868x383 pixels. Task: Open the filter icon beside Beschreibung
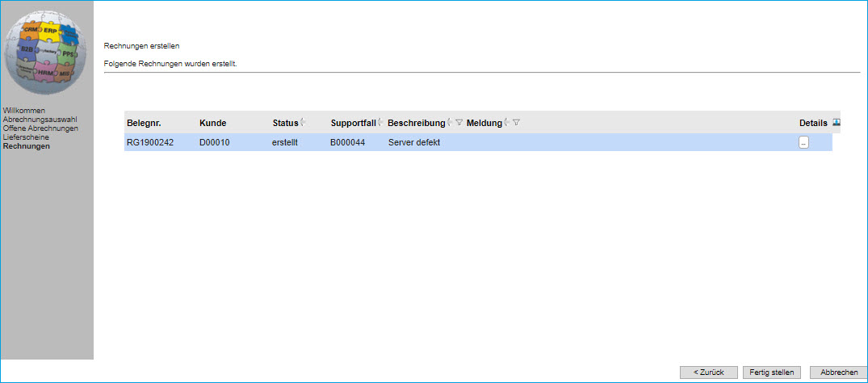(x=459, y=123)
